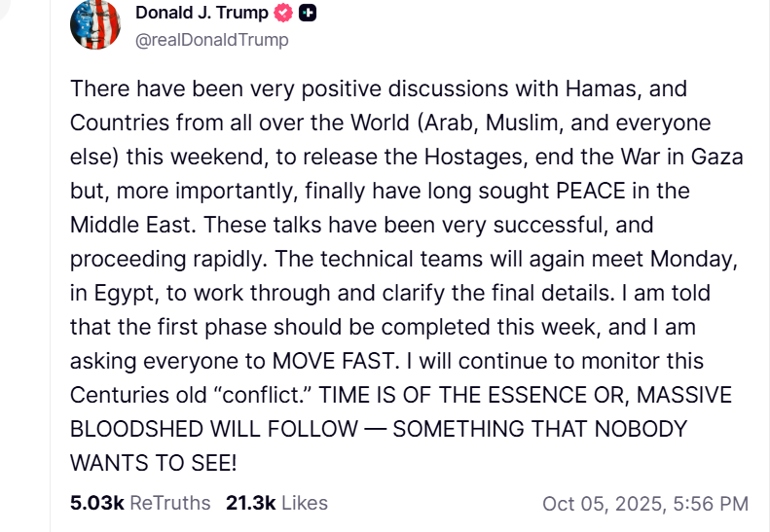Click the black plus badge icon
This screenshot has height=532, width=770.
(308, 14)
